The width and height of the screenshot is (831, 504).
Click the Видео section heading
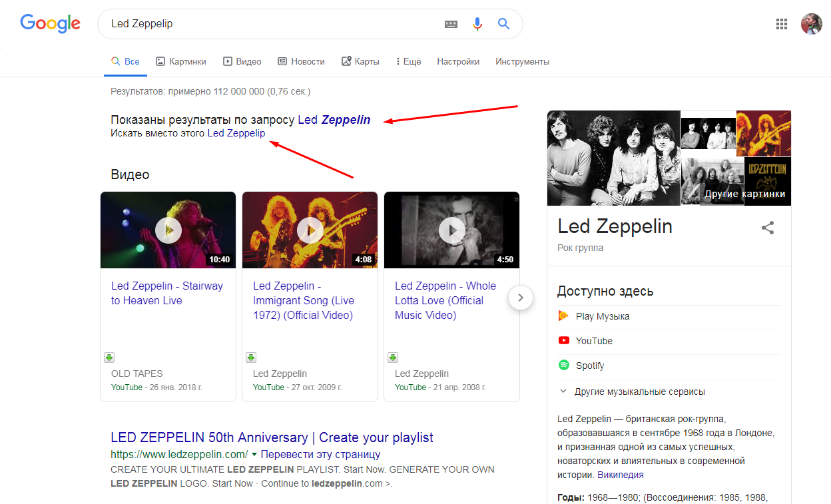(130, 174)
